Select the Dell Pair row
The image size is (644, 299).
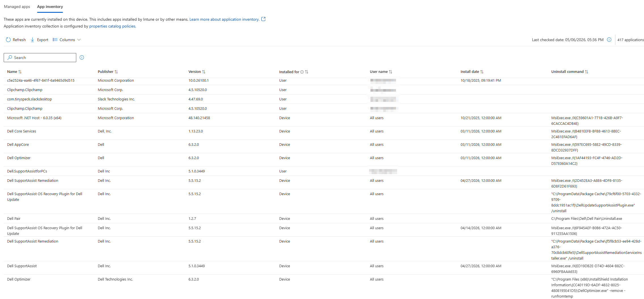(324, 218)
